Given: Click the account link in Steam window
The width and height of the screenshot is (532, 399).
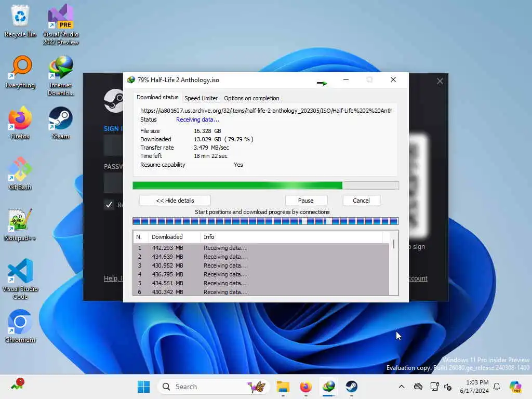Looking at the screenshot, I should click(x=418, y=278).
